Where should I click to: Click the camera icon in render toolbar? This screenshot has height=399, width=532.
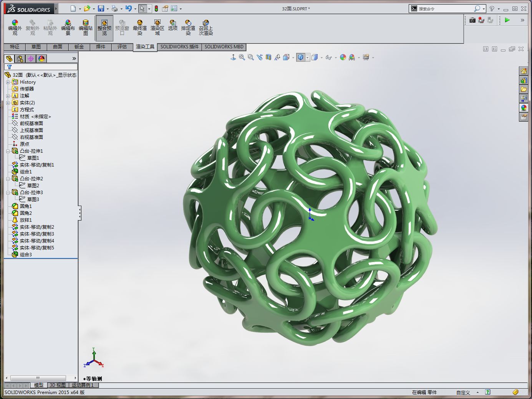coord(472,20)
